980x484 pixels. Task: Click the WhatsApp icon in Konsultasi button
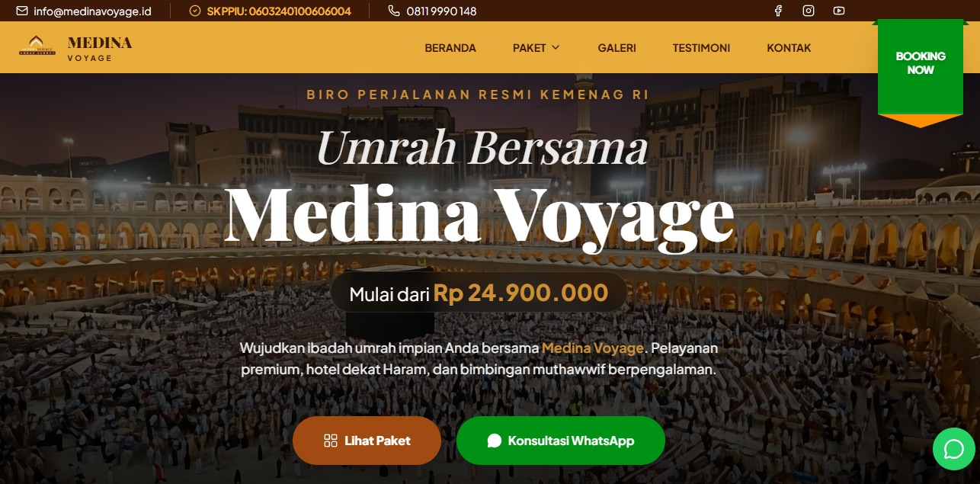[495, 441]
